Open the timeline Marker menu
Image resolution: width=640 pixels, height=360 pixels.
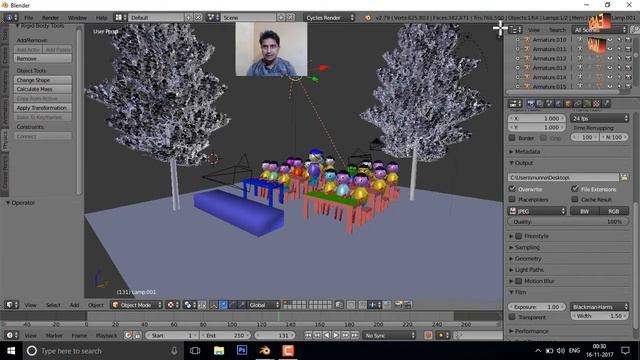click(x=54, y=336)
